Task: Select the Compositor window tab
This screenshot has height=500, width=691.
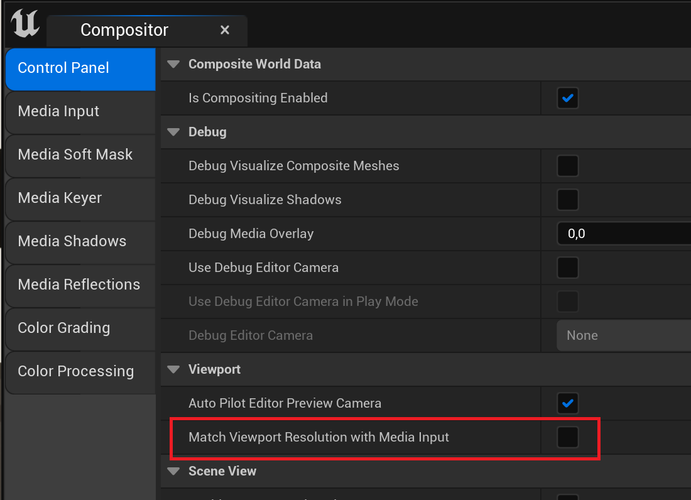Action: point(124,30)
